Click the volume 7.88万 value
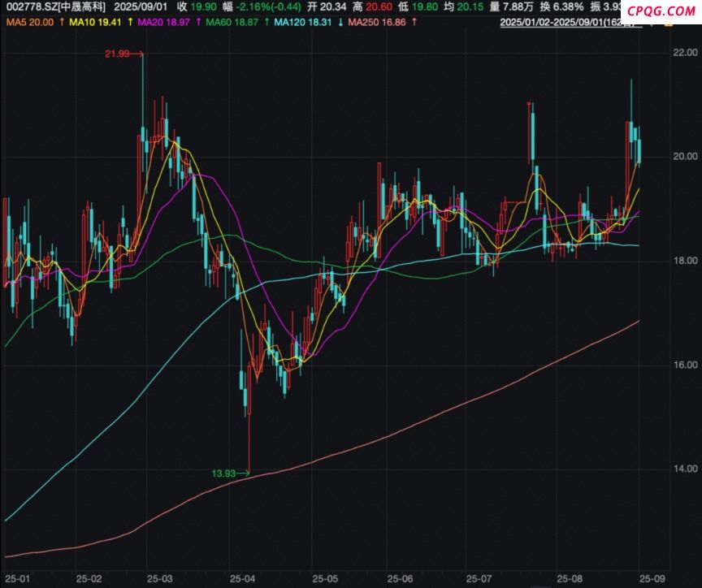Image resolution: width=702 pixels, height=588 pixels. (519, 7)
